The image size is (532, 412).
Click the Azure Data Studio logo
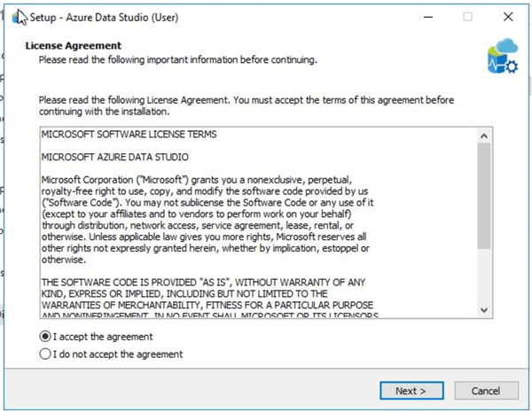coord(503,56)
